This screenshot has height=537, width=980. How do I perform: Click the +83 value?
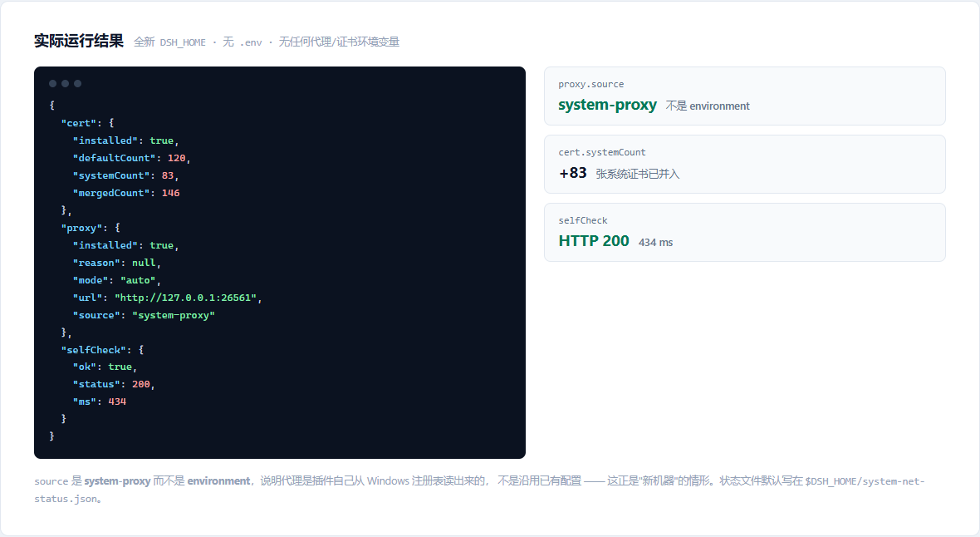pyautogui.click(x=572, y=173)
